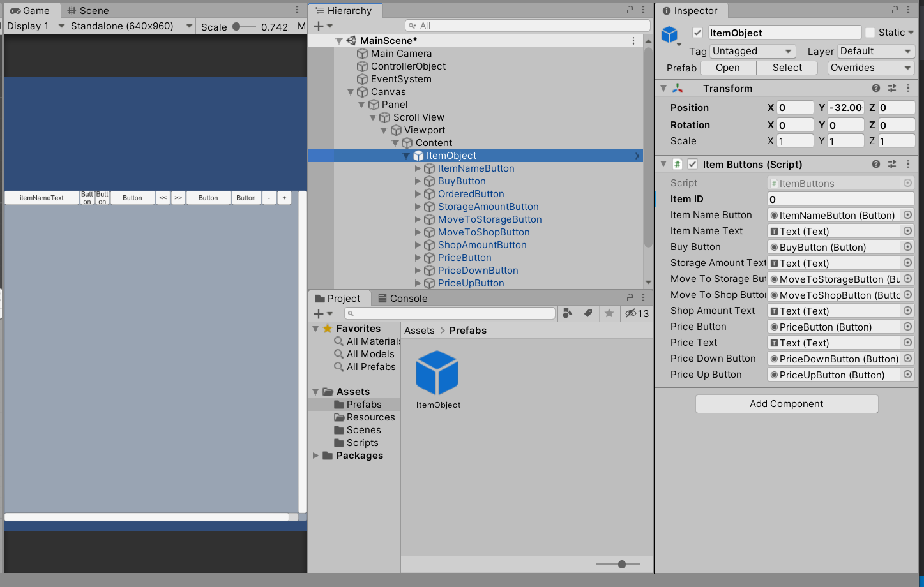Open Transform component help icon
The image size is (924, 587).
[876, 88]
